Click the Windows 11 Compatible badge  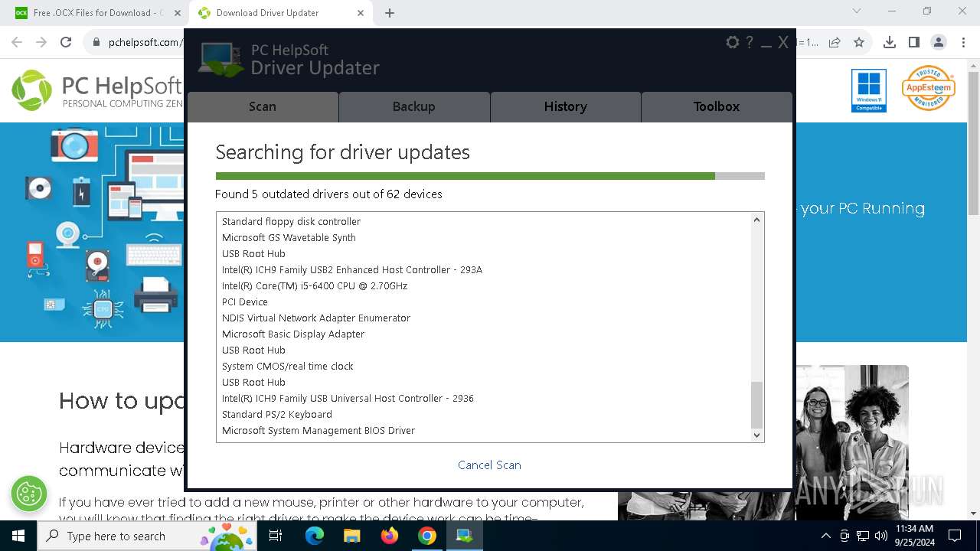tap(868, 90)
